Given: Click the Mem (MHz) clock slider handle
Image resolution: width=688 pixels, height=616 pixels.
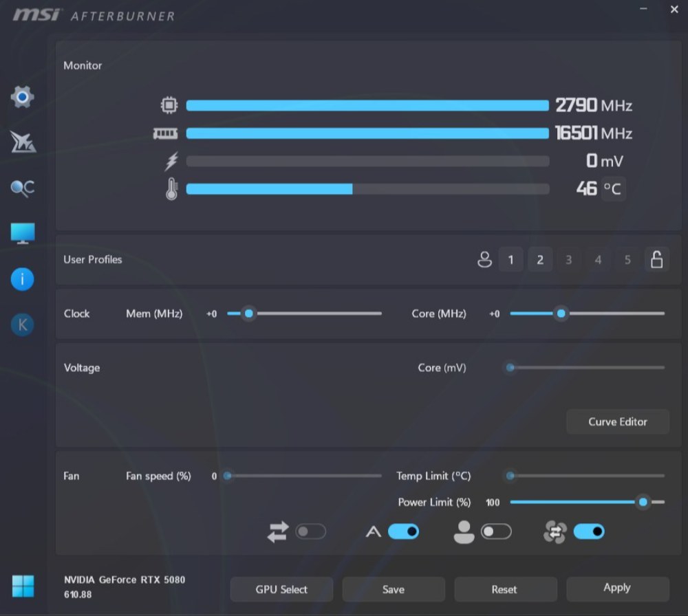Looking at the screenshot, I should pos(249,313).
